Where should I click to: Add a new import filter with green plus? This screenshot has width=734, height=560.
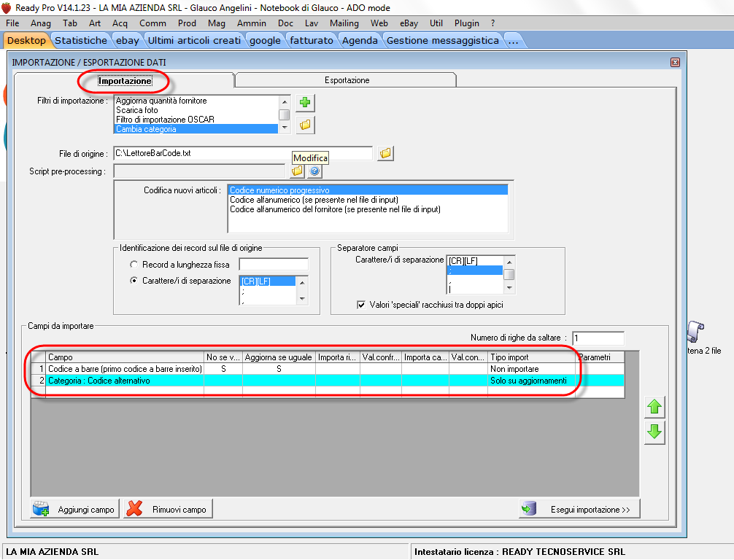coord(305,103)
